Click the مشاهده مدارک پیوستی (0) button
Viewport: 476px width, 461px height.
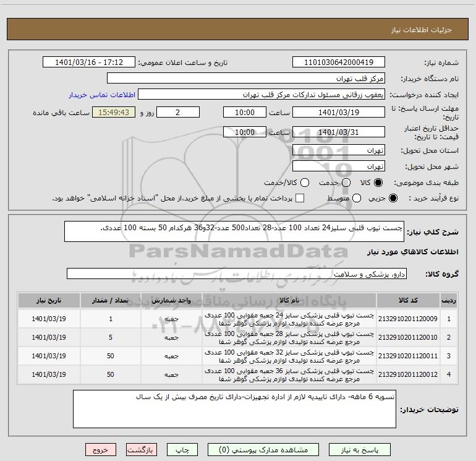pos(263,450)
